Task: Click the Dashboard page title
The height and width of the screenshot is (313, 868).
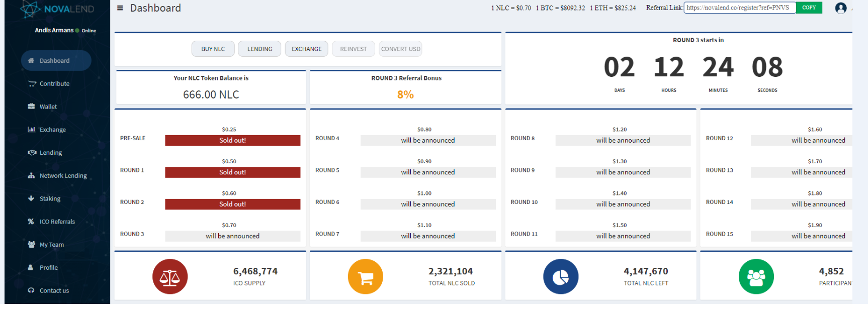Action: (155, 8)
